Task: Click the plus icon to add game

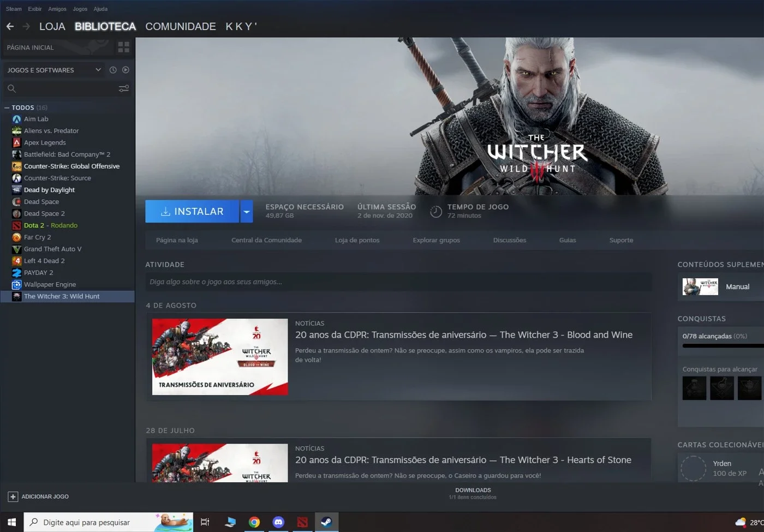Action: [13, 497]
